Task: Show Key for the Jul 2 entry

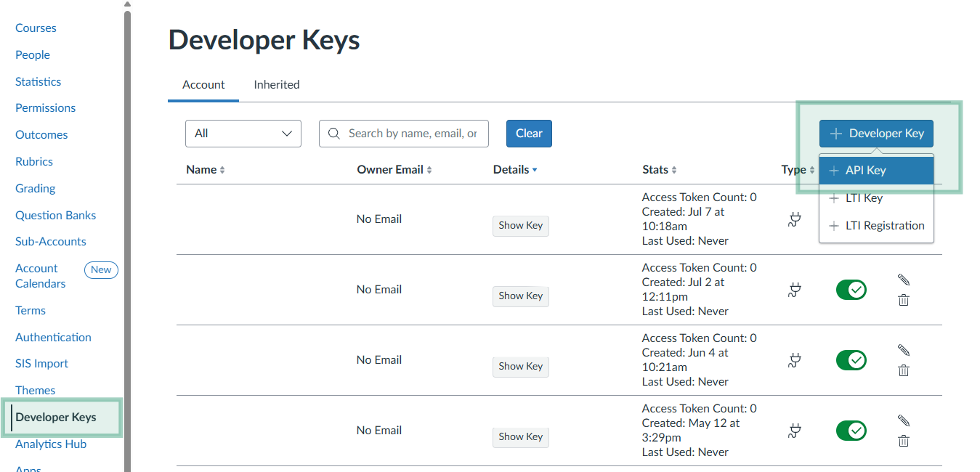Action: point(521,296)
